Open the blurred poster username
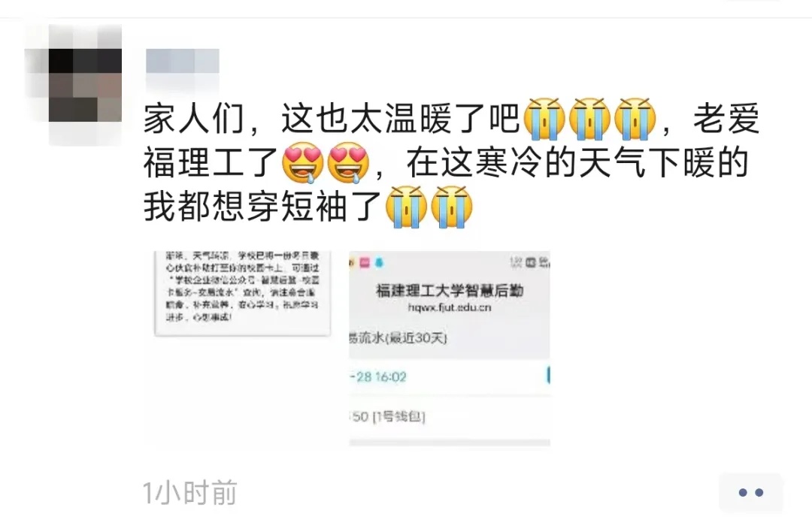The width and height of the screenshot is (812, 523). coord(182,61)
